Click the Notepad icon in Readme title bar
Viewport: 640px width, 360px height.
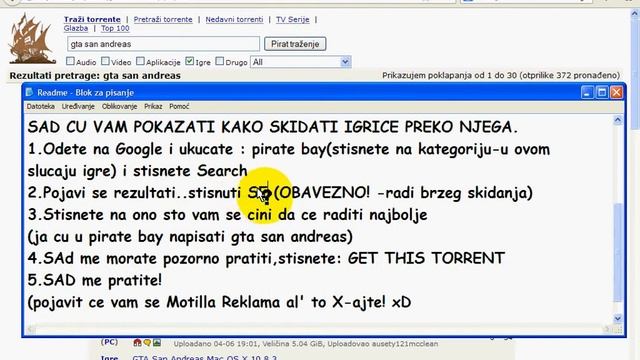point(29,92)
